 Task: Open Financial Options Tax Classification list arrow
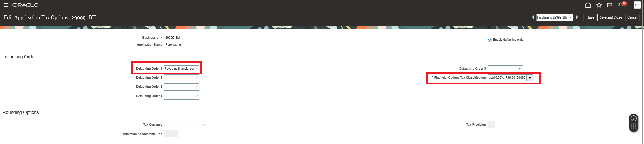pyautogui.click(x=530, y=78)
